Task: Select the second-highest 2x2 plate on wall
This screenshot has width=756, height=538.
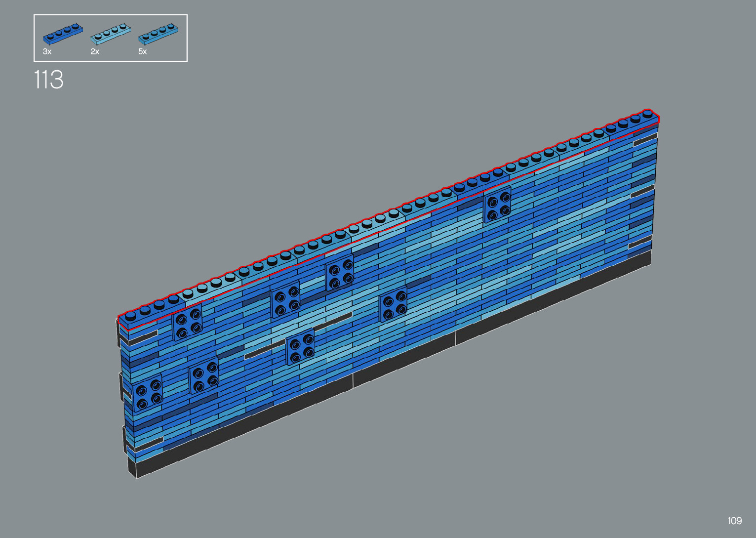Action: (340, 273)
